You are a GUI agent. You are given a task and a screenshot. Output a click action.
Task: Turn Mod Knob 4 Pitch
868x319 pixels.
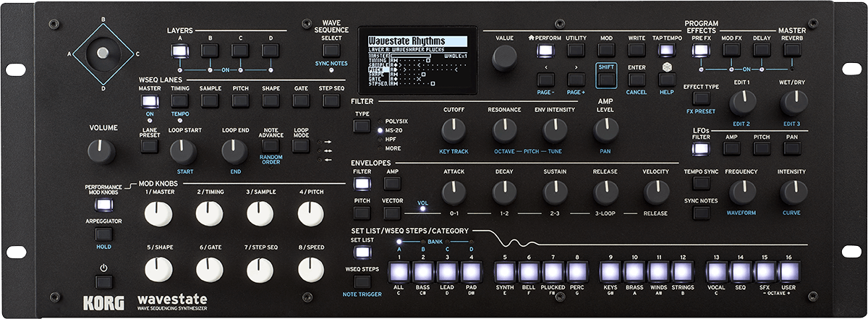[x=312, y=213]
